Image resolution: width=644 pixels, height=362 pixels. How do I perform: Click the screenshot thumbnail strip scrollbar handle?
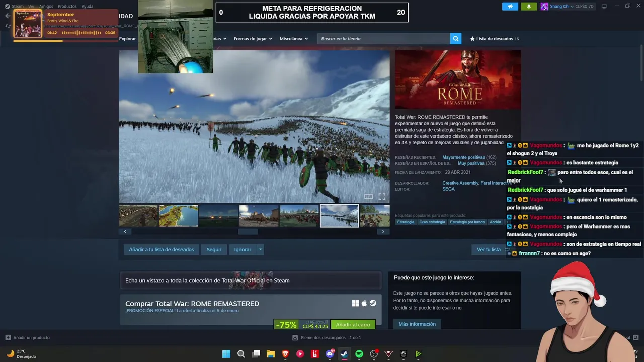tap(248, 232)
